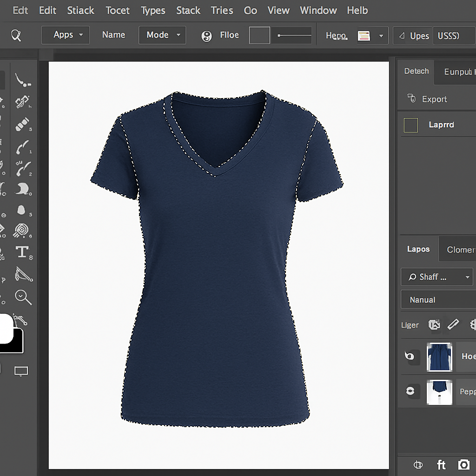Image resolution: width=476 pixels, height=476 pixels.
Task: Open the Window menu
Action: coord(318,11)
